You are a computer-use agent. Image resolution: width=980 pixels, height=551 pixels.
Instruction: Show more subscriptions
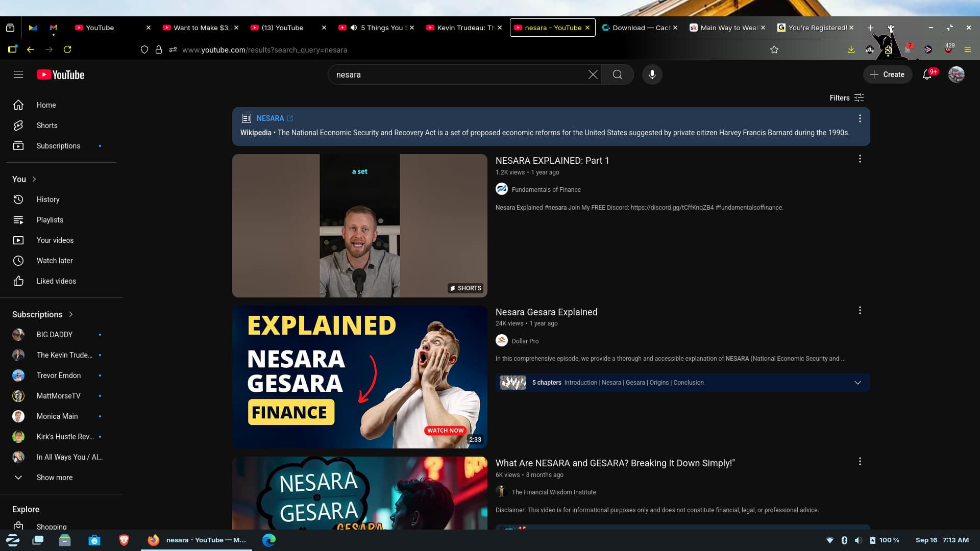(x=54, y=478)
